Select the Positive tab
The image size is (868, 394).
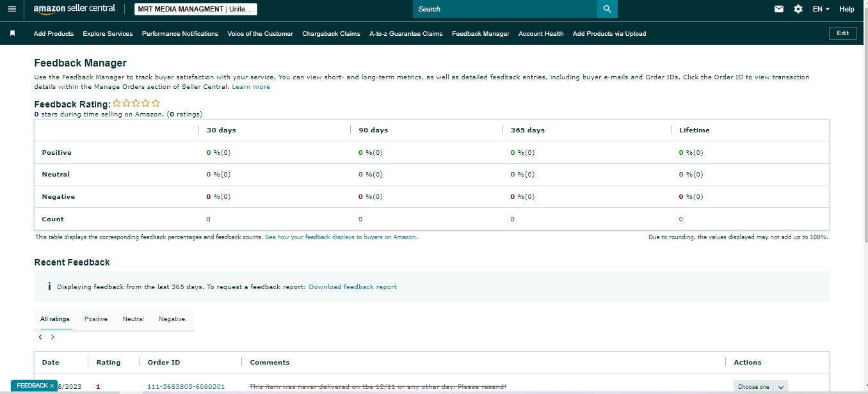click(x=96, y=319)
